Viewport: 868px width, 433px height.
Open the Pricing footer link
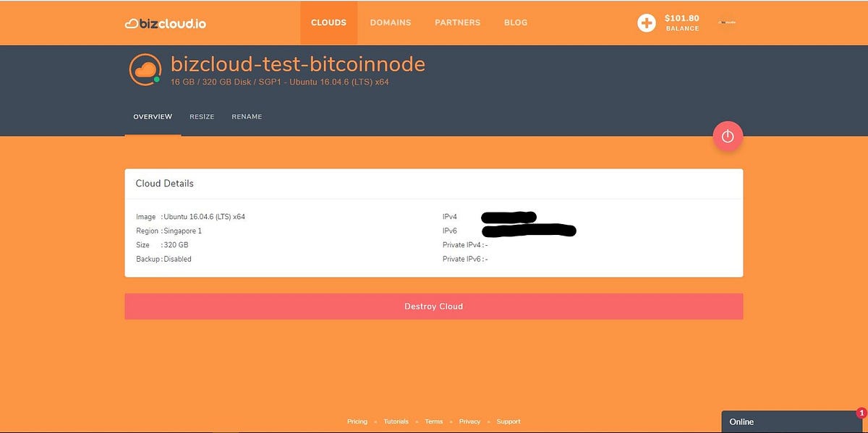tap(357, 421)
